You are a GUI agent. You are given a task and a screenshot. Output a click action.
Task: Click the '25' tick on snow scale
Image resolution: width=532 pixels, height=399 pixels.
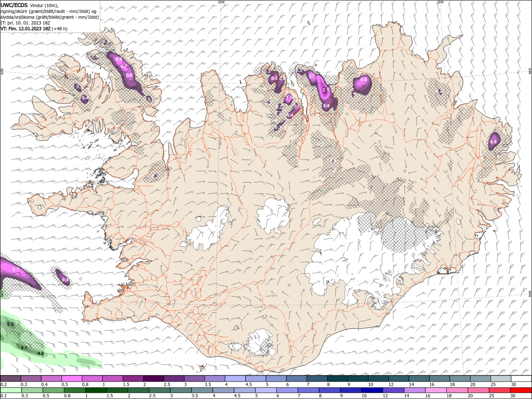tap(493, 384)
